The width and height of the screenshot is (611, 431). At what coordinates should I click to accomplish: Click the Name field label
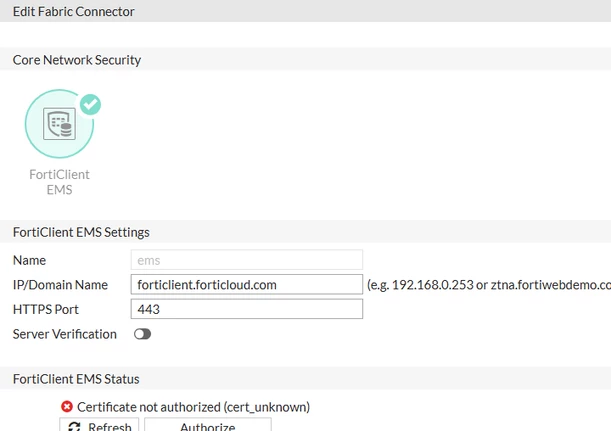tap(29, 260)
